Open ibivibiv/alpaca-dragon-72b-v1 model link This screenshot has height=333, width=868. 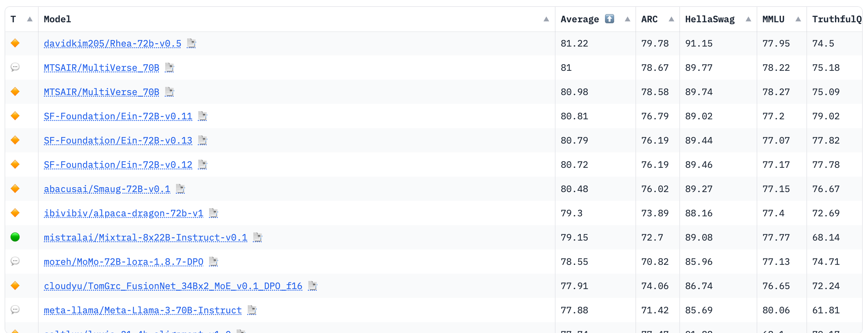coord(123,213)
